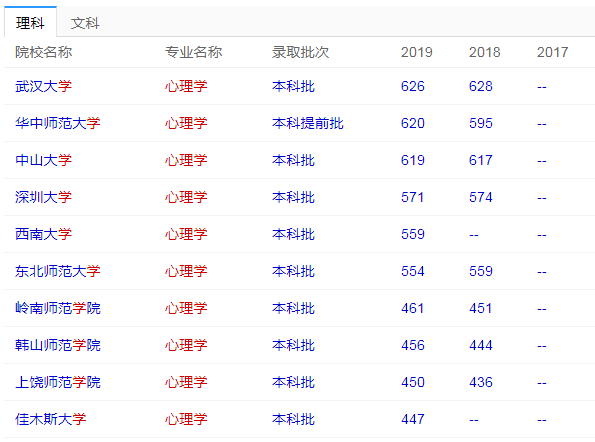Click the 2018 column header

pyautogui.click(x=485, y=52)
